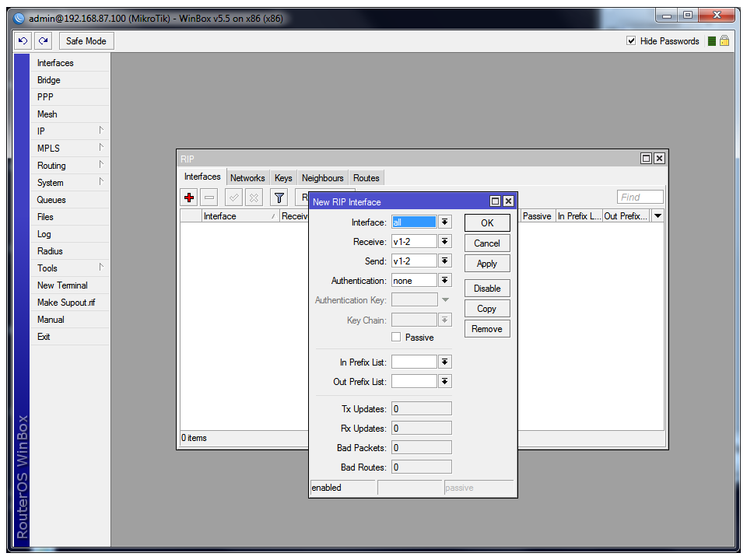Switch to the Neighbours tab
747x560 pixels.
[322, 178]
